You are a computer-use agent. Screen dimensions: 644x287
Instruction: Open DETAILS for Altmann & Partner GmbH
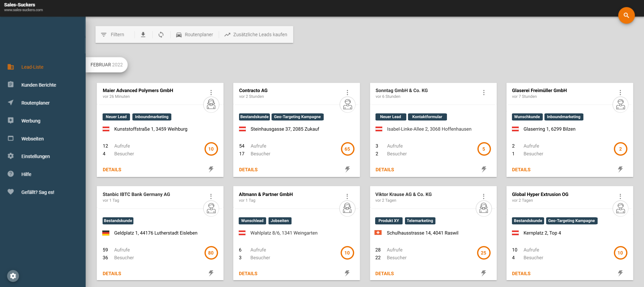[x=248, y=273]
